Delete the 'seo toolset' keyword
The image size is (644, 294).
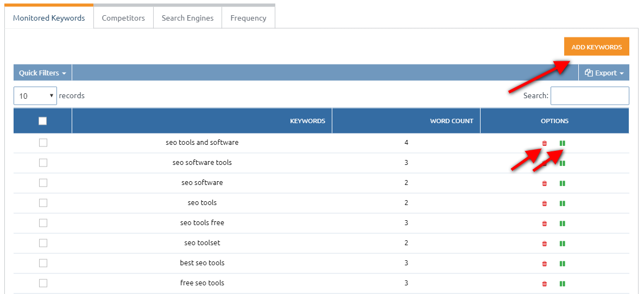coord(545,244)
